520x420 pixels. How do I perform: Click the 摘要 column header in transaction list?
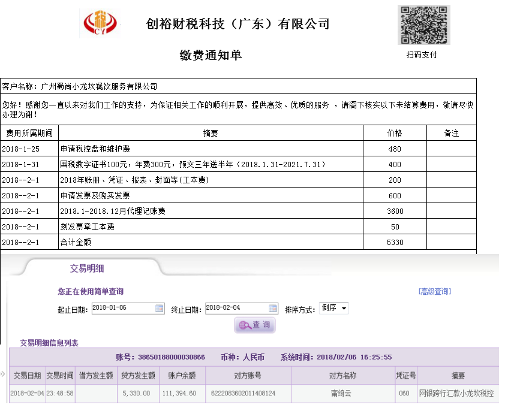[458, 375]
